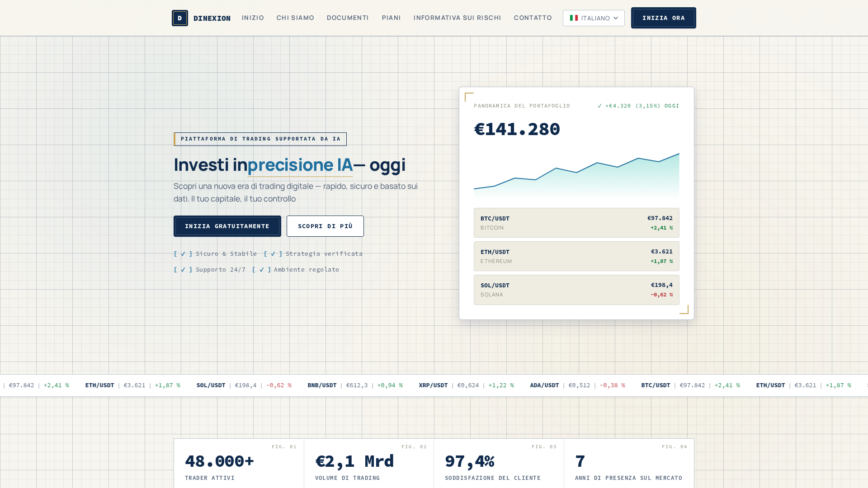The height and width of the screenshot is (488, 868).
Task: Click the DINEXION brand name
Action: coord(212,18)
